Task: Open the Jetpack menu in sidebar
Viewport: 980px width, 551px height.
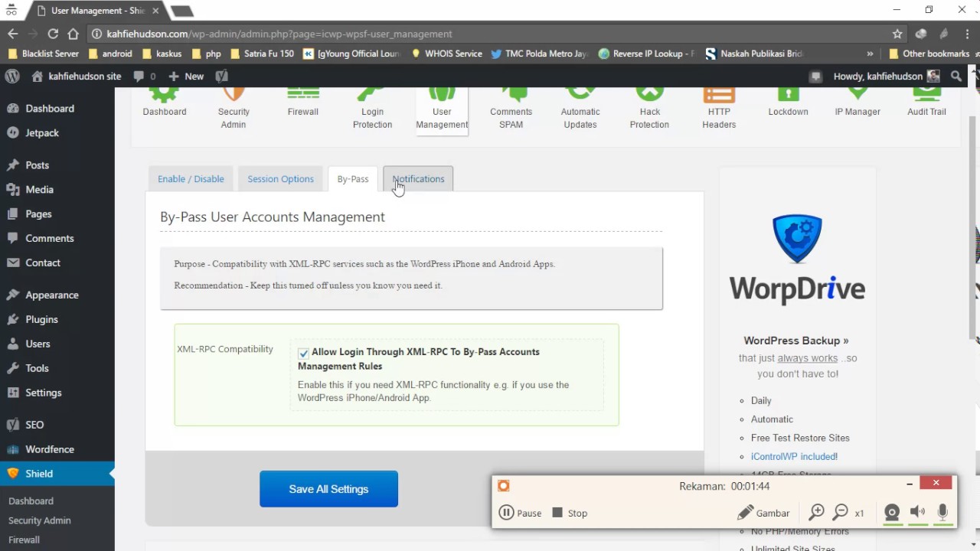Action: click(42, 132)
